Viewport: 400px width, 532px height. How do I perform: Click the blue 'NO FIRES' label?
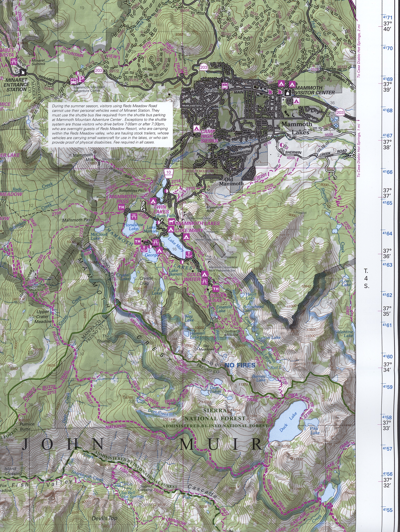(240, 365)
